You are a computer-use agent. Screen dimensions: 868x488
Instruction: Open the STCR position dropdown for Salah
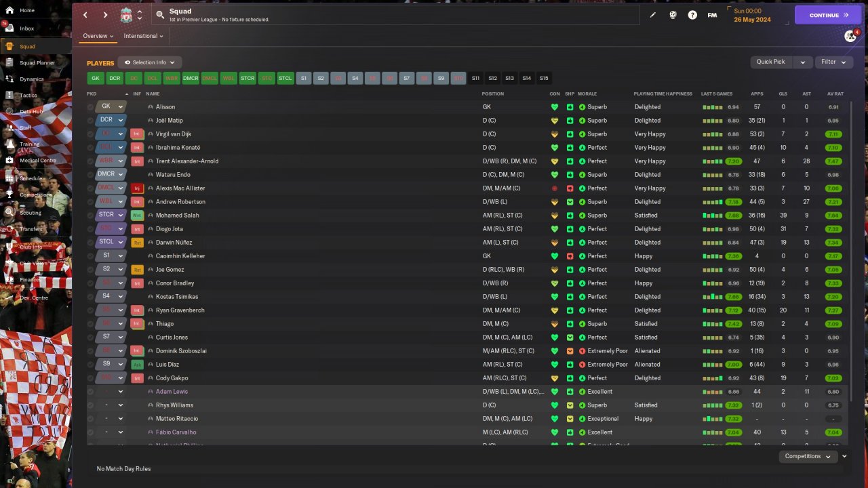coord(111,215)
